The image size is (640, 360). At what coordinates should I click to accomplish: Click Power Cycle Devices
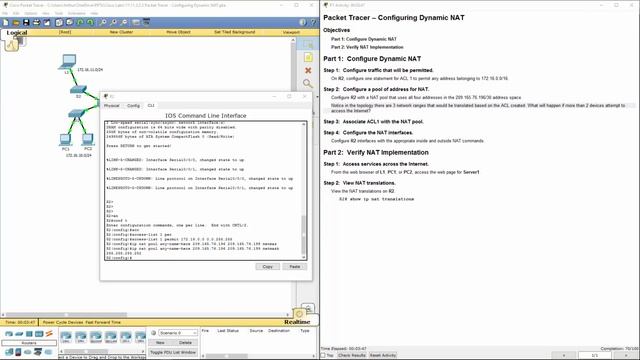63,322
